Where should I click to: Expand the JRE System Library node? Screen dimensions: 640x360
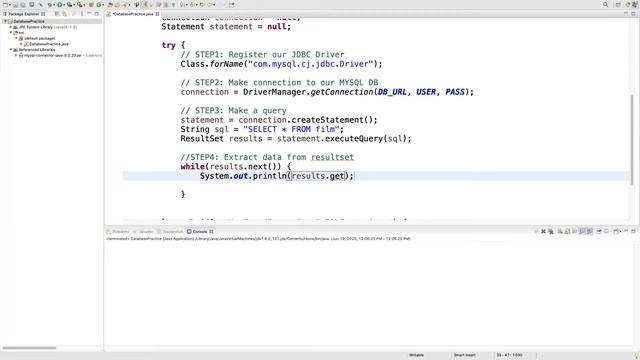pos(11,27)
